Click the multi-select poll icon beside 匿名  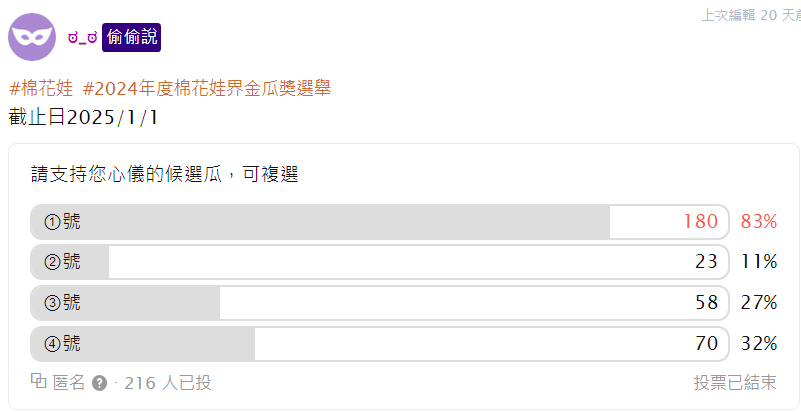(39, 381)
